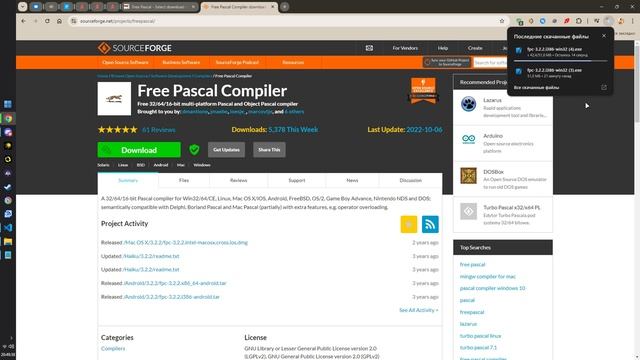Image resolution: width=640 pixels, height=360 pixels.
Task: Bookmark the page with the star icon
Action: 502,21
